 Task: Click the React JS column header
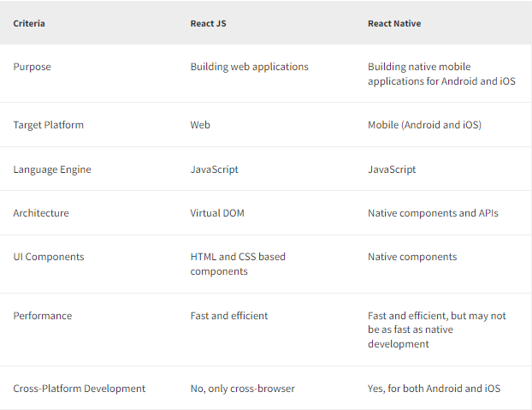pyautogui.click(x=208, y=23)
